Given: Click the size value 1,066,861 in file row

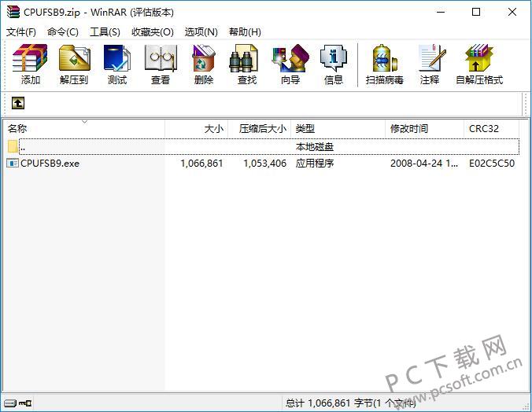Looking at the screenshot, I should [x=202, y=163].
